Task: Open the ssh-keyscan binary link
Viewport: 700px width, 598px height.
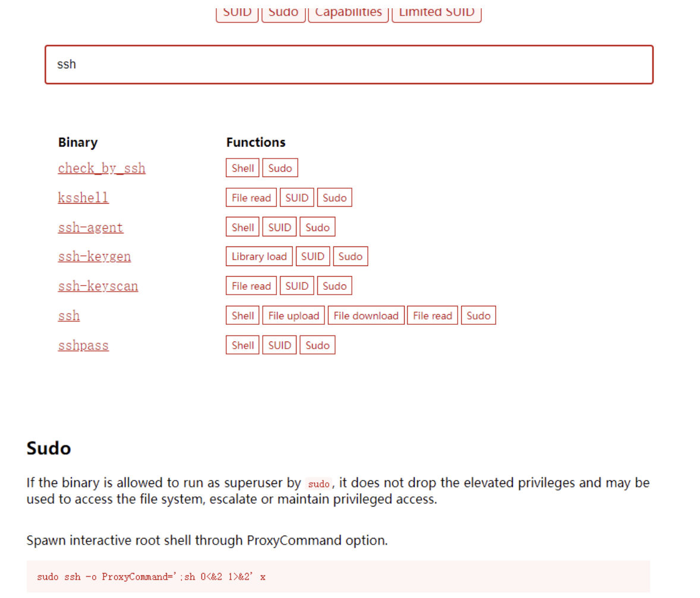Action: 98,286
